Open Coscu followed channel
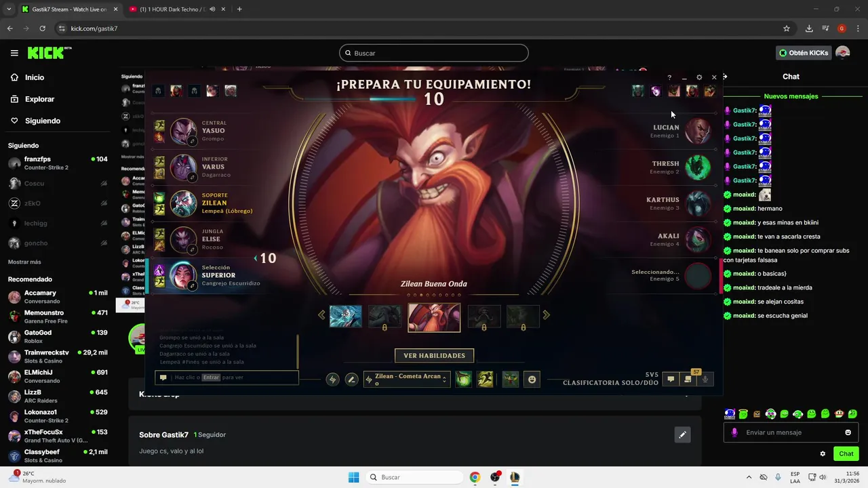The width and height of the screenshot is (868, 488). [x=58, y=184]
